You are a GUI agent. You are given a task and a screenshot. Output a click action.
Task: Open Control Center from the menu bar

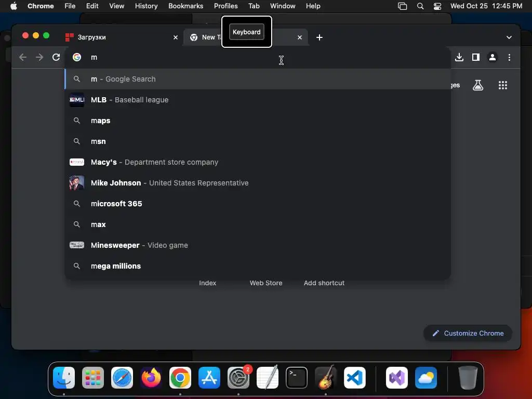pos(437,6)
